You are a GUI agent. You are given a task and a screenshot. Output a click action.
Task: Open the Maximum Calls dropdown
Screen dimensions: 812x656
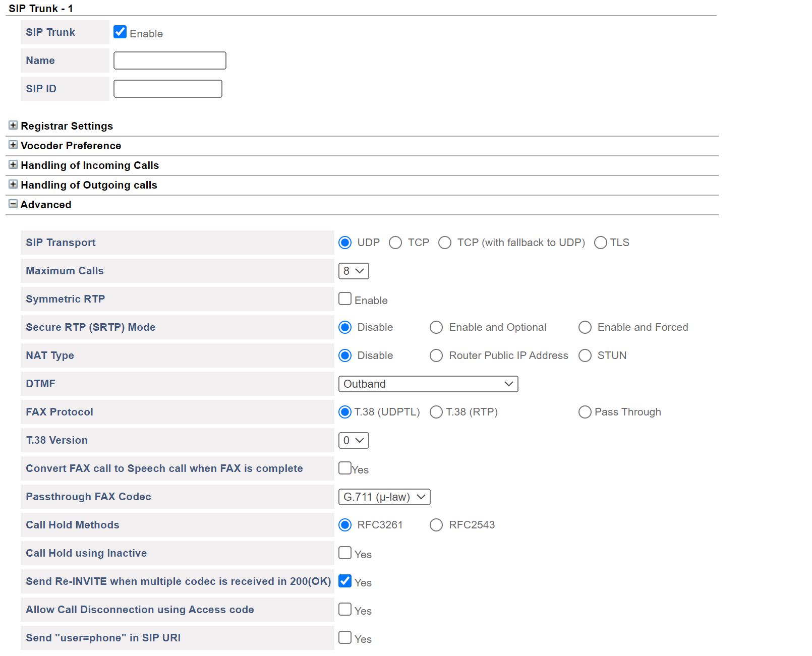tap(354, 271)
